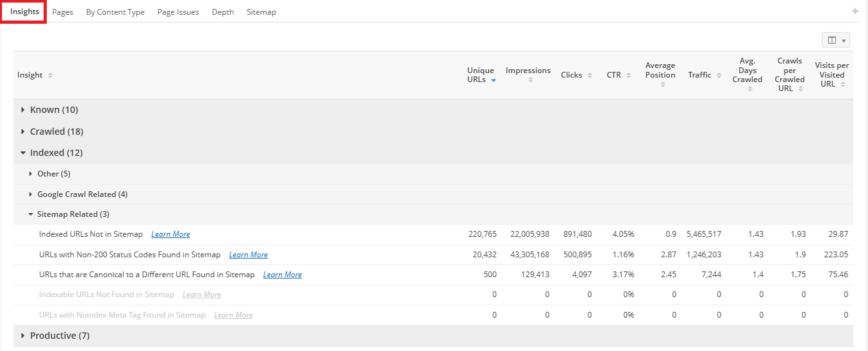
Task: Select the URLs with Non-200 Status Codes row
Action: (129, 255)
